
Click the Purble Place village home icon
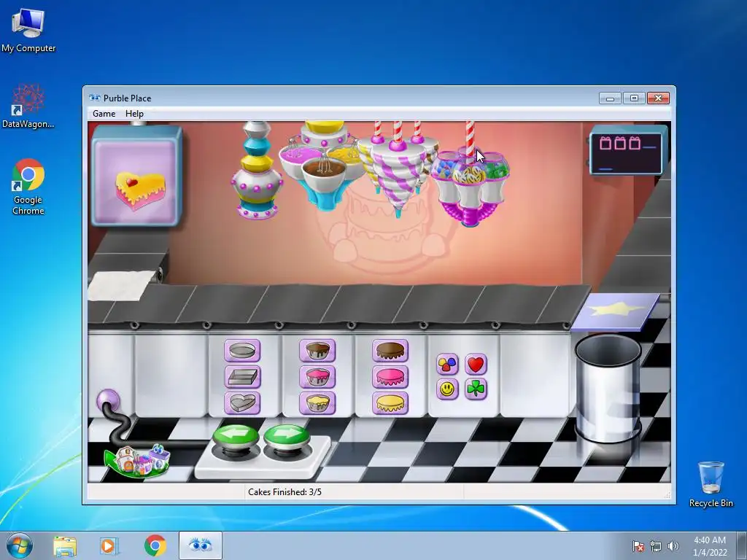tap(138, 459)
